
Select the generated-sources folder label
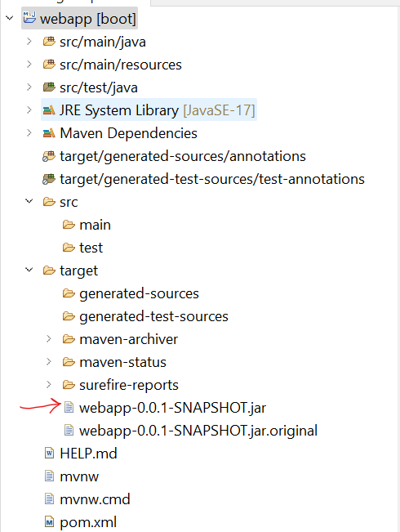pos(139,294)
